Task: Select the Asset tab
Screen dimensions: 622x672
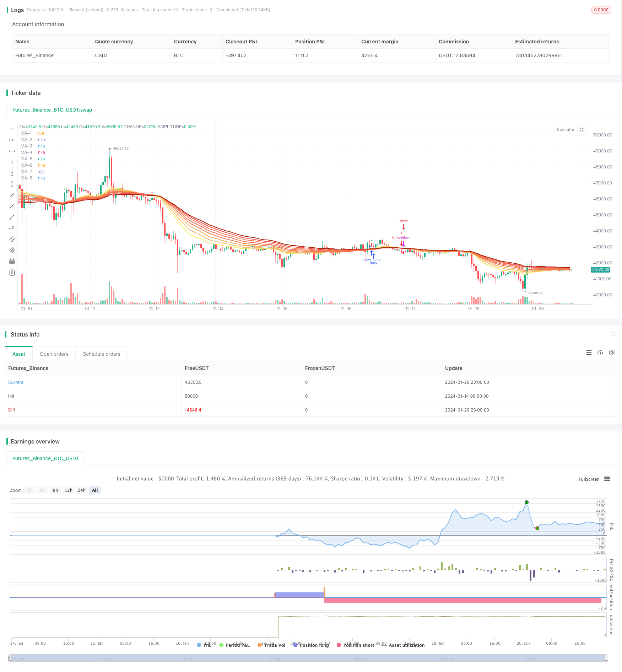Action: pos(19,354)
